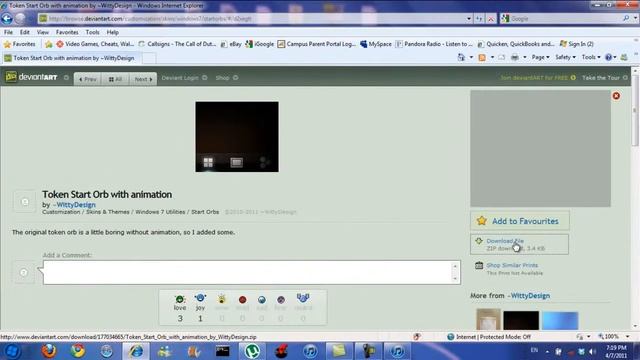Viewport: 640px width, 360px height.
Task: Open the Favorites menu
Action: pyautogui.click(x=67, y=32)
